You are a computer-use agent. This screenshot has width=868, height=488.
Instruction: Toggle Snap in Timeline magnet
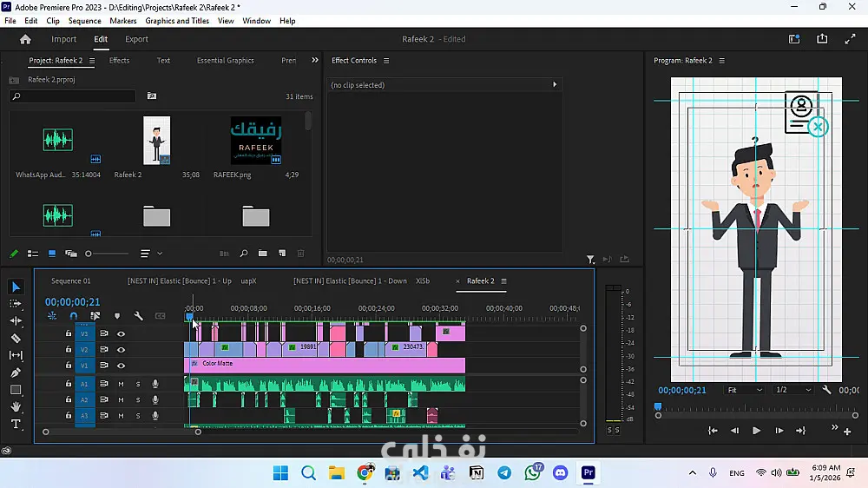73,316
